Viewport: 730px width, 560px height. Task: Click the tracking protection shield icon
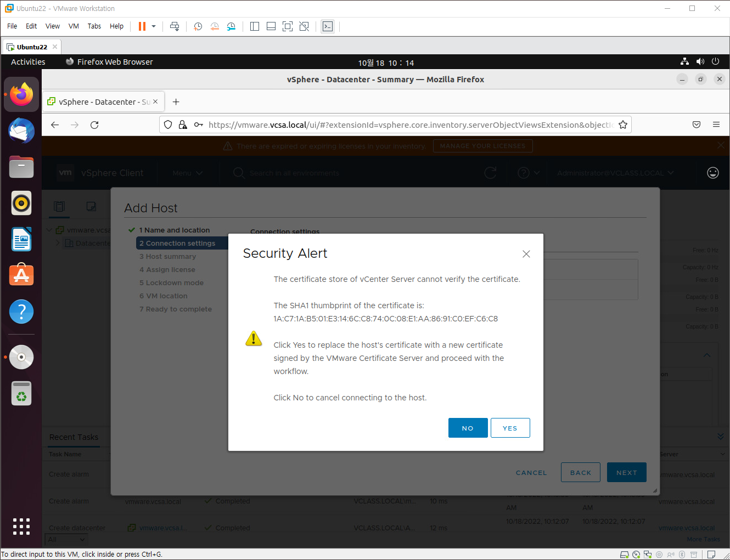pos(168,125)
